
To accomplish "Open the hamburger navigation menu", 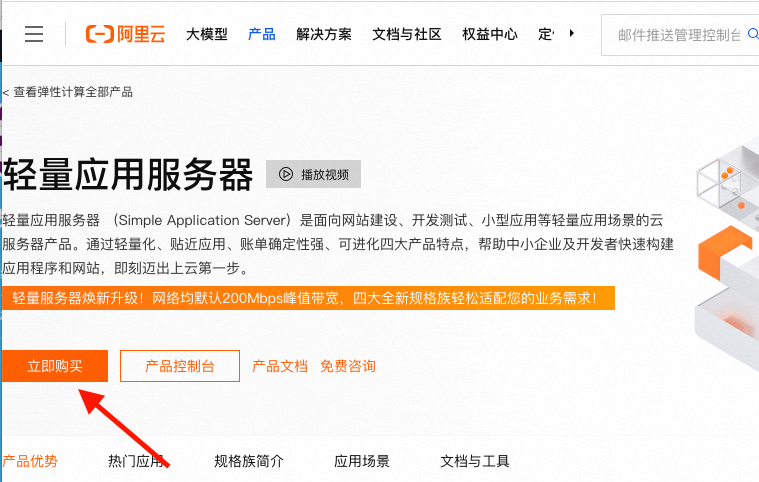I will tap(34, 34).
